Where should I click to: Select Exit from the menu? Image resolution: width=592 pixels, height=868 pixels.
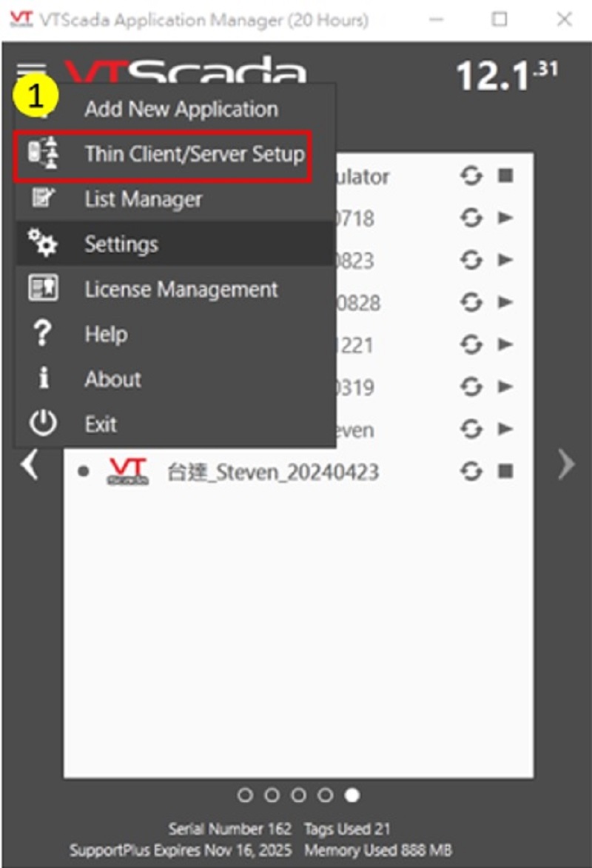[175, 424]
